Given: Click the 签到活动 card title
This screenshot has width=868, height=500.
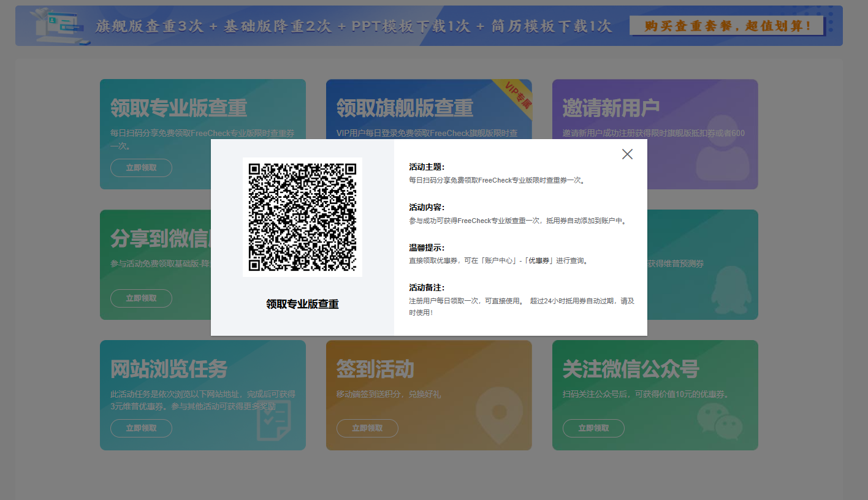Looking at the screenshot, I should [x=375, y=369].
